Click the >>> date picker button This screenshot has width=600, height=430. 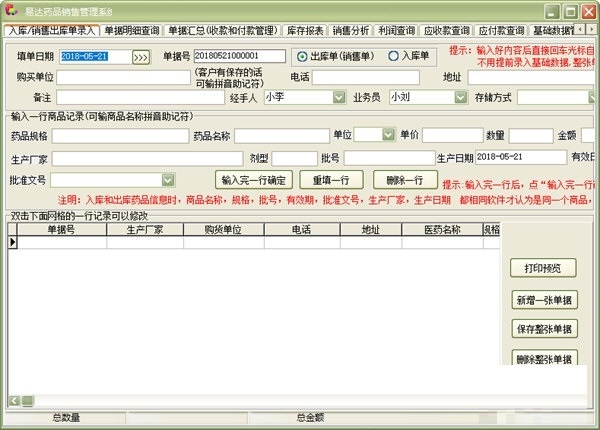pos(141,57)
